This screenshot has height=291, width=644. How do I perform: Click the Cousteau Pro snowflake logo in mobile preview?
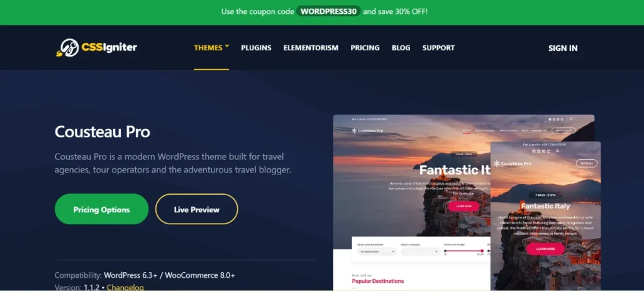click(x=497, y=163)
